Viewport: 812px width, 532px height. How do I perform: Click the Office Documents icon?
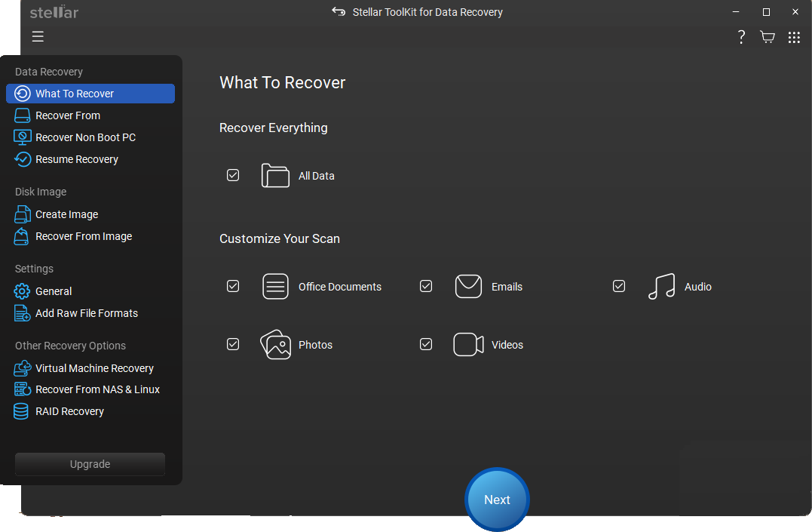click(275, 287)
